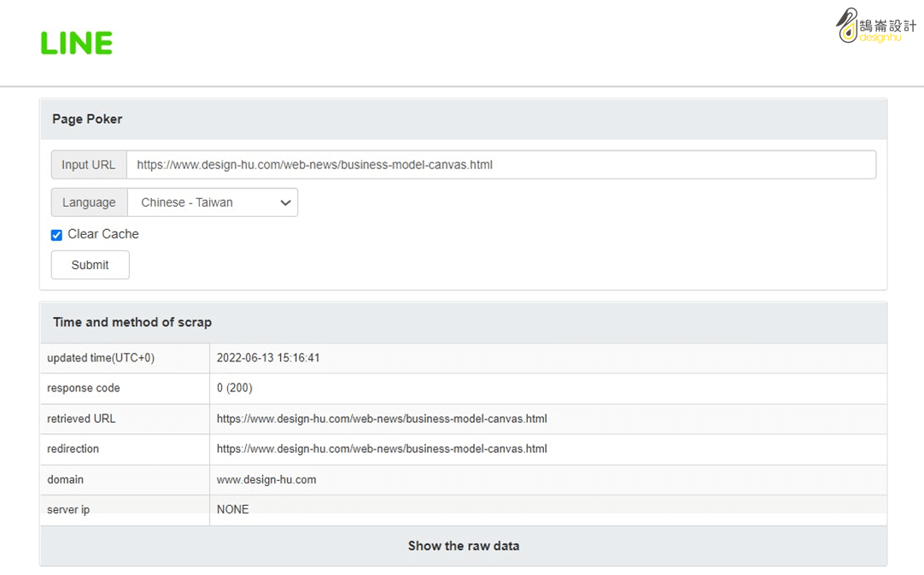The height and width of the screenshot is (575, 924).
Task: Focus the Input URL text field
Action: pos(500,165)
